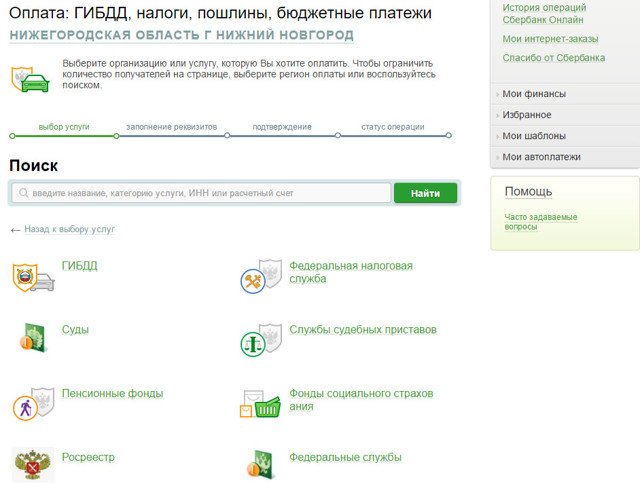Open Спасибо от Сбербанка link
The width and height of the screenshot is (640, 484).
click(x=553, y=58)
